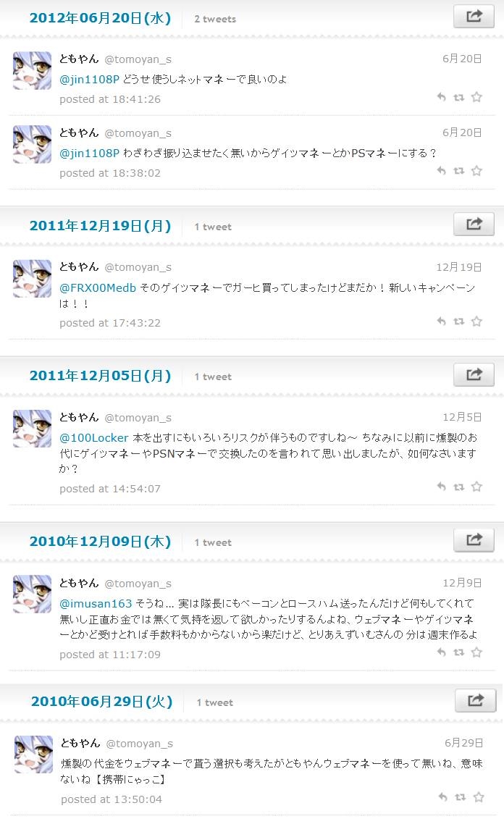Star the tweet posted at 13:50:04
This screenshot has height=824, width=504.
pyautogui.click(x=478, y=797)
